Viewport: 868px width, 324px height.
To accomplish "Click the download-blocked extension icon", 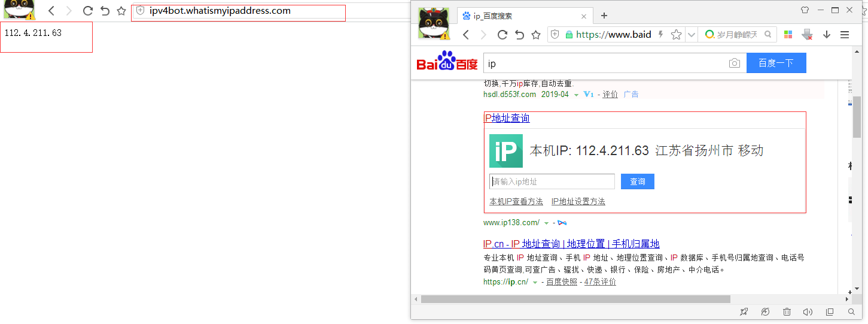I will click(x=807, y=35).
